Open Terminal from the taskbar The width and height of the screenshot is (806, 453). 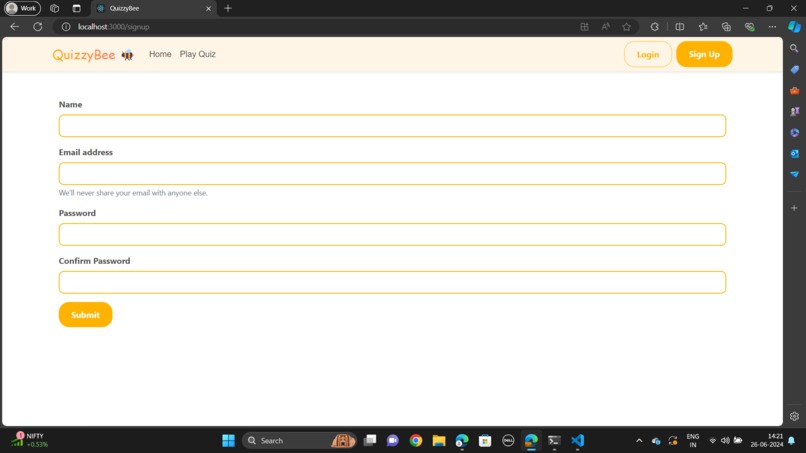[x=554, y=441]
